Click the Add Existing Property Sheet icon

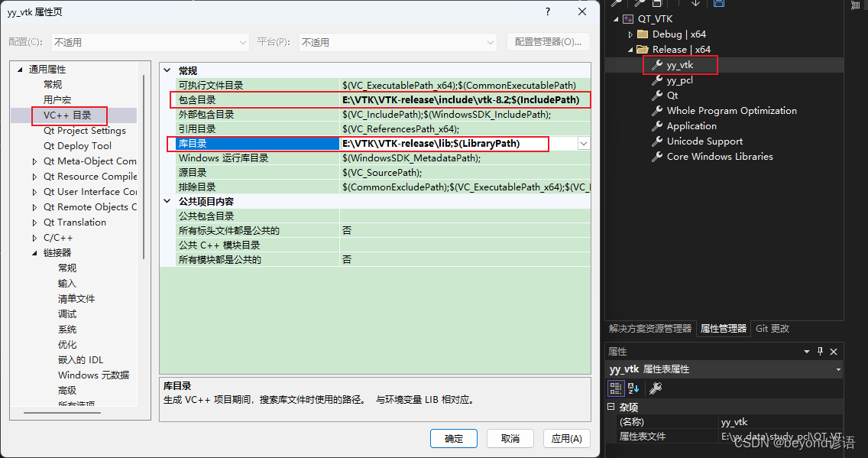641,5
